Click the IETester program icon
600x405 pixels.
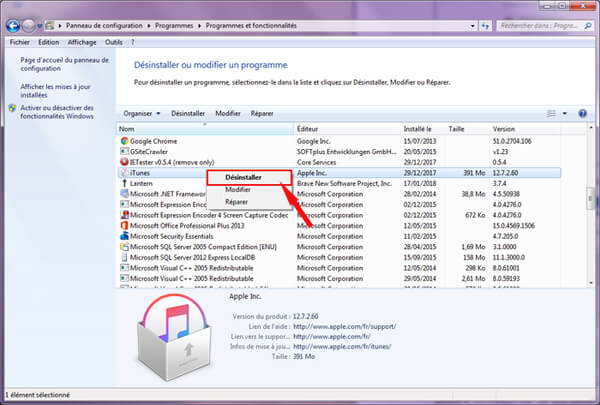tap(124, 162)
